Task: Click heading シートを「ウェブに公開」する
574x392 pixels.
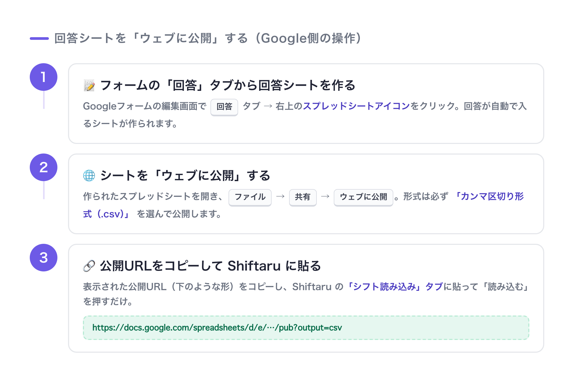Action: 185,176
